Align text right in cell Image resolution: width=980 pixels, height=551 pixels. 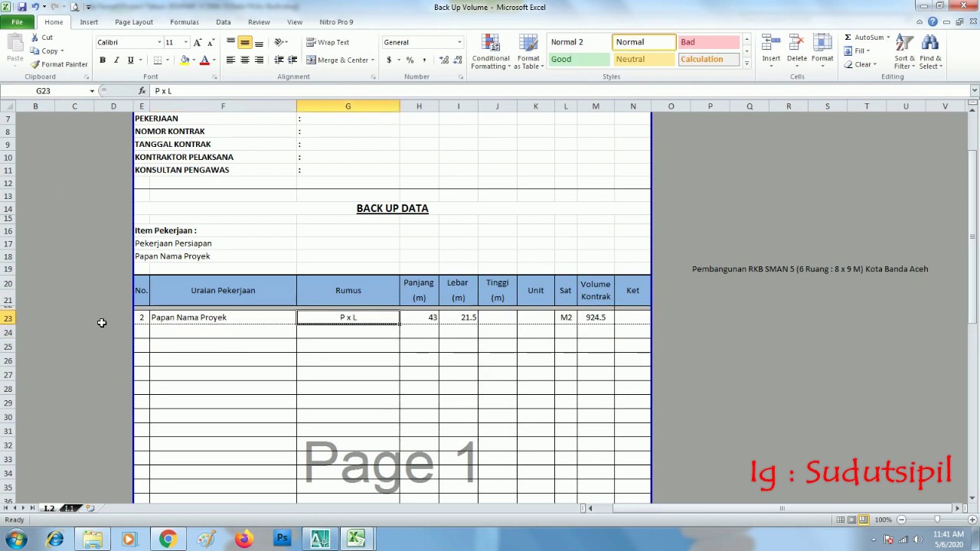259,60
